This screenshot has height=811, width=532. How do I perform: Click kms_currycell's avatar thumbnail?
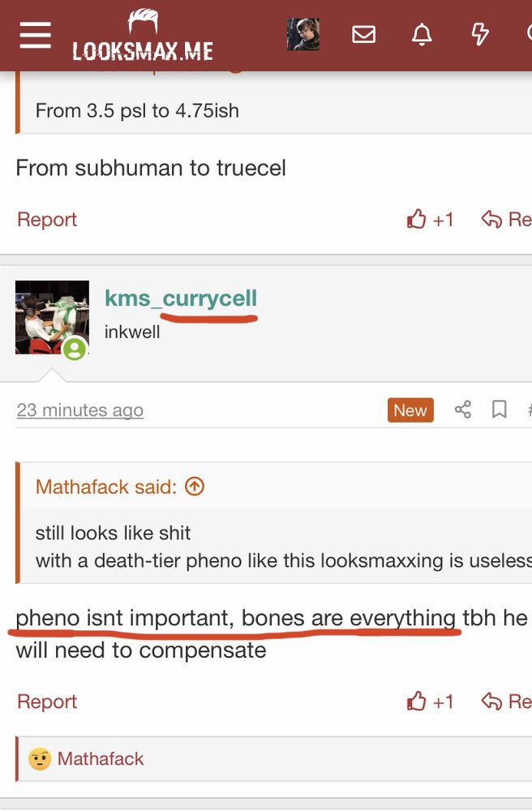point(52,317)
